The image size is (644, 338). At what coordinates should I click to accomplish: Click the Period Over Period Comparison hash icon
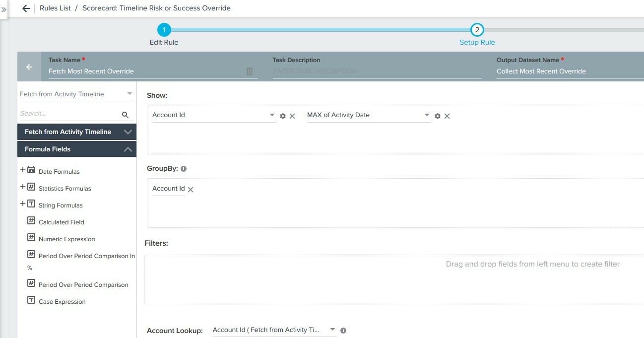tap(31, 283)
